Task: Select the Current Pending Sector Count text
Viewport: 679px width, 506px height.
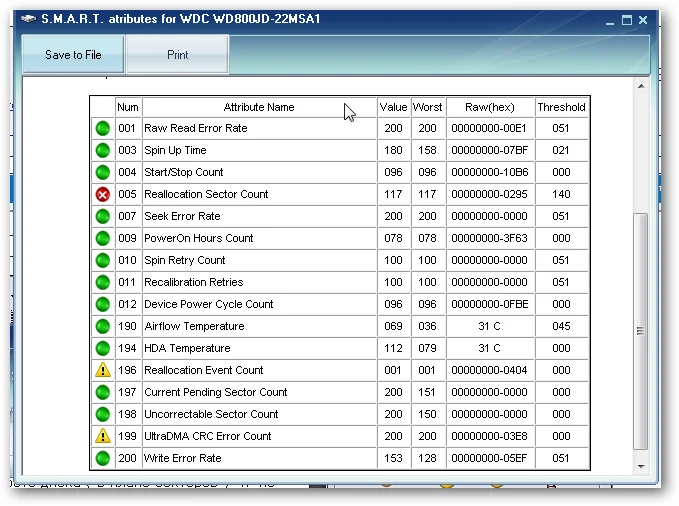Action: coord(216,392)
